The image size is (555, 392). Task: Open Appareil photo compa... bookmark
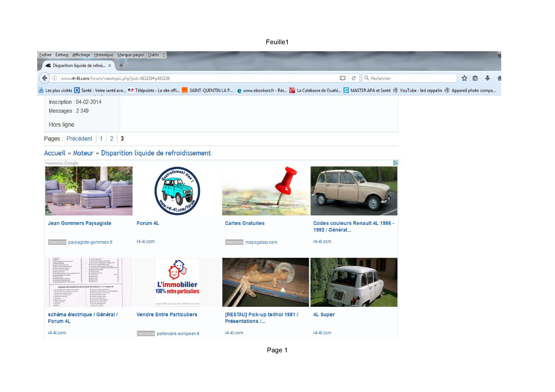pyautogui.click(x=470, y=90)
